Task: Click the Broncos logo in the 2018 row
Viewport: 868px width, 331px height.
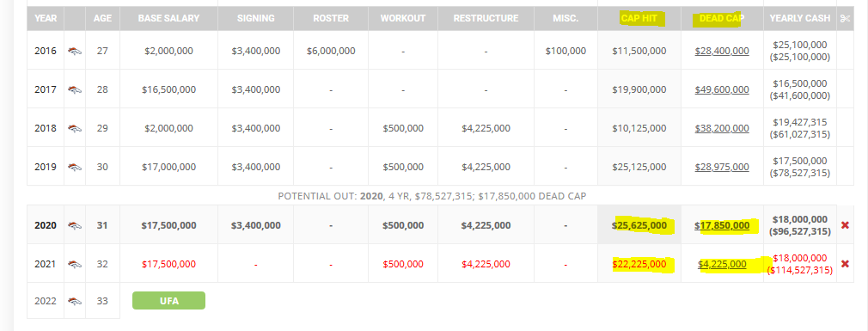Action: (x=75, y=128)
